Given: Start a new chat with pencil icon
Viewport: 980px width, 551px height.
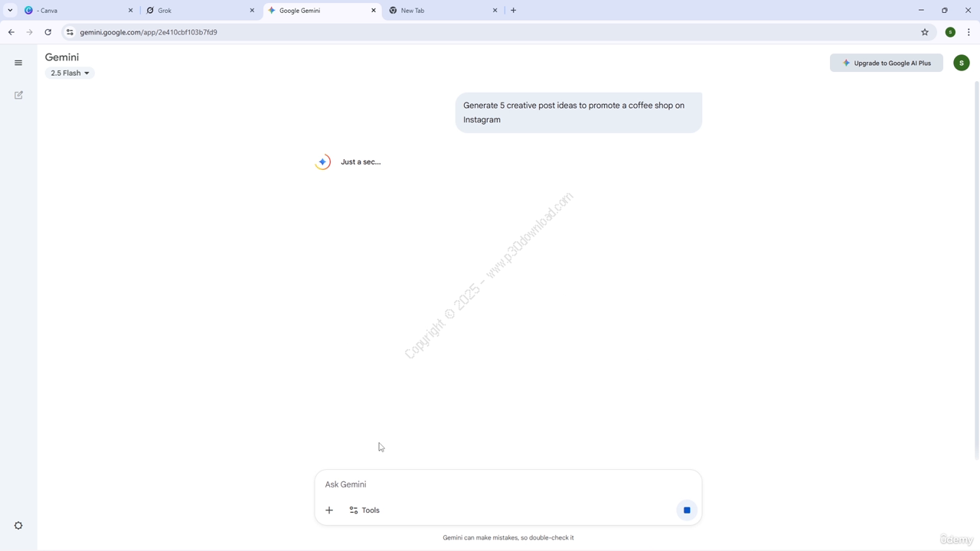Looking at the screenshot, I should click(x=18, y=95).
